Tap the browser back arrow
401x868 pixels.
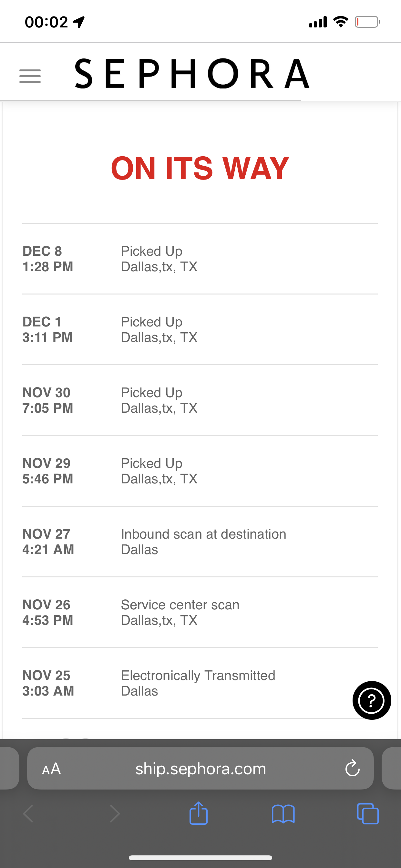28,814
